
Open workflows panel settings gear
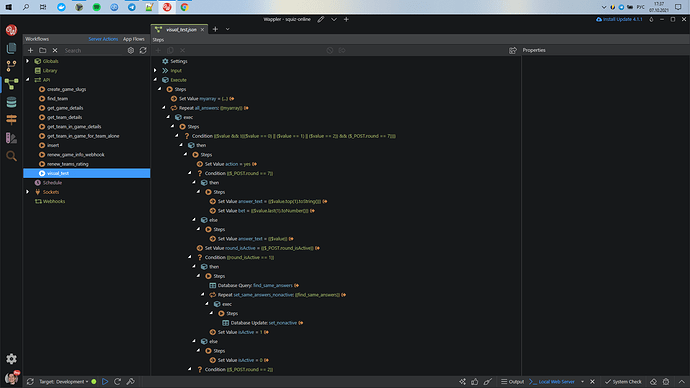click(x=131, y=51)
